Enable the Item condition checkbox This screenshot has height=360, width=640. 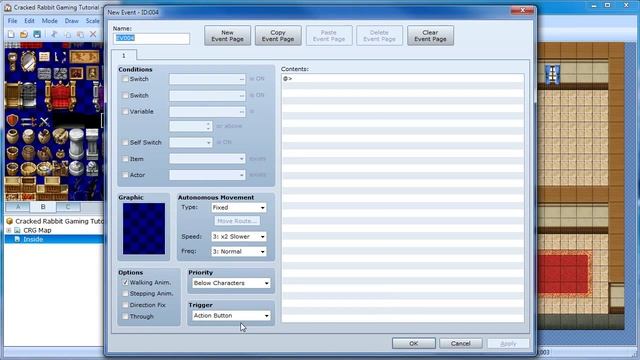125,159
